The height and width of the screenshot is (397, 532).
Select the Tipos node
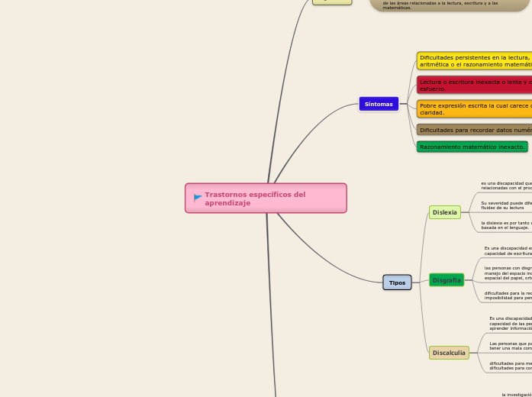tap(397, 282)
